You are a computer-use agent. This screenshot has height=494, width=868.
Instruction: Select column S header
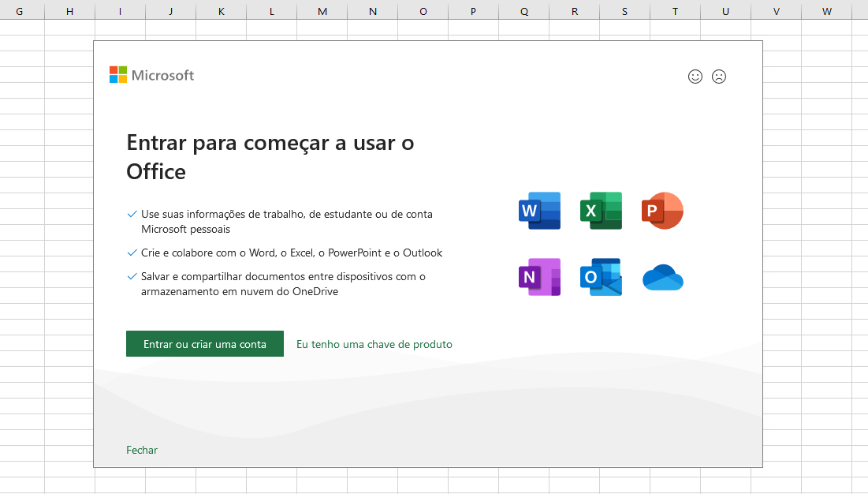click(625, 11)
